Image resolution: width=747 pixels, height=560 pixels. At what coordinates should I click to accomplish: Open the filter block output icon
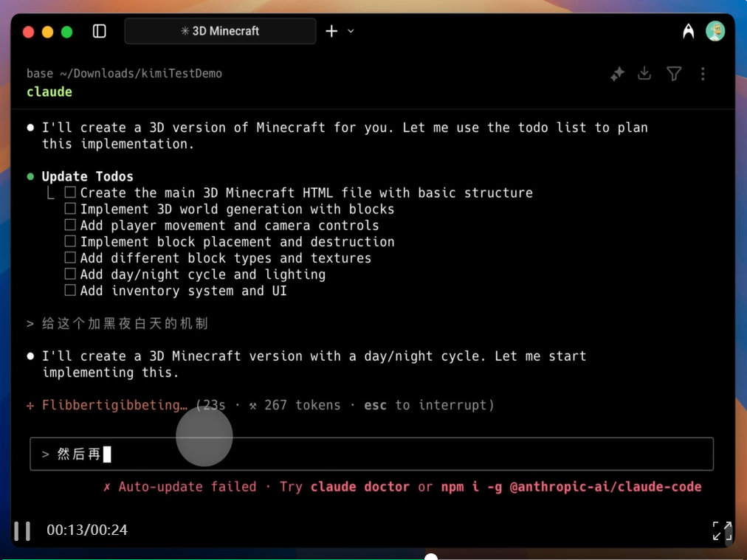(674, 74)
